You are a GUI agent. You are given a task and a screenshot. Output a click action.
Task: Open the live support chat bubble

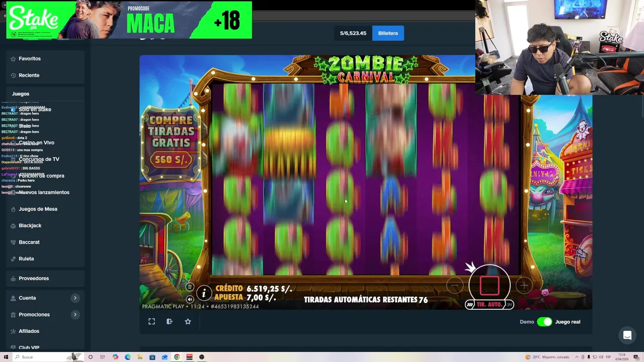pos(627,335)
